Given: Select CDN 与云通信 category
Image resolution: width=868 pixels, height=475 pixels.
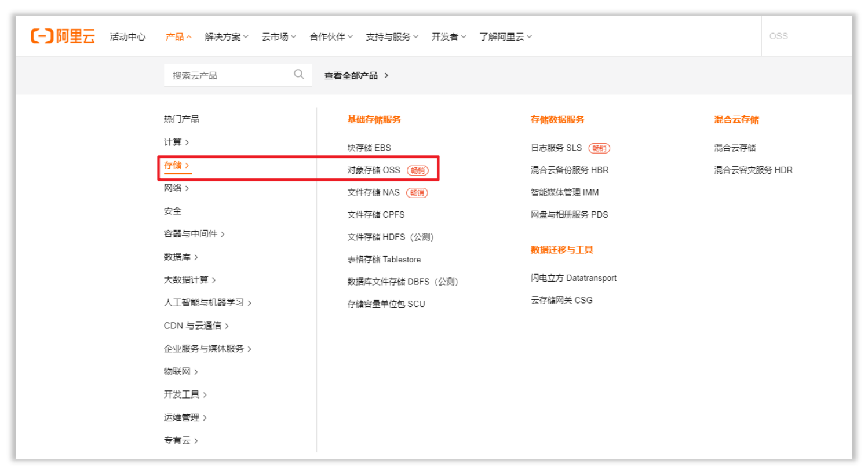Looking at the screenshot, I should (196, 326).
